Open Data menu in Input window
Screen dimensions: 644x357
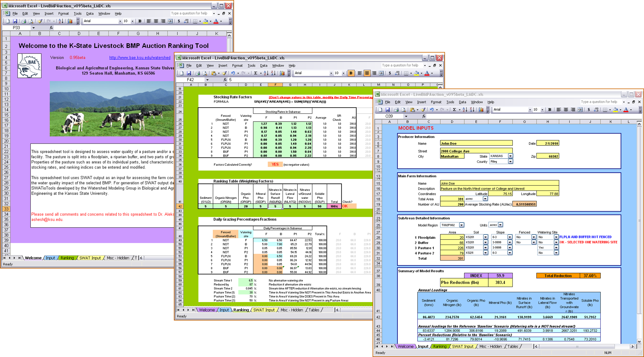462,102
